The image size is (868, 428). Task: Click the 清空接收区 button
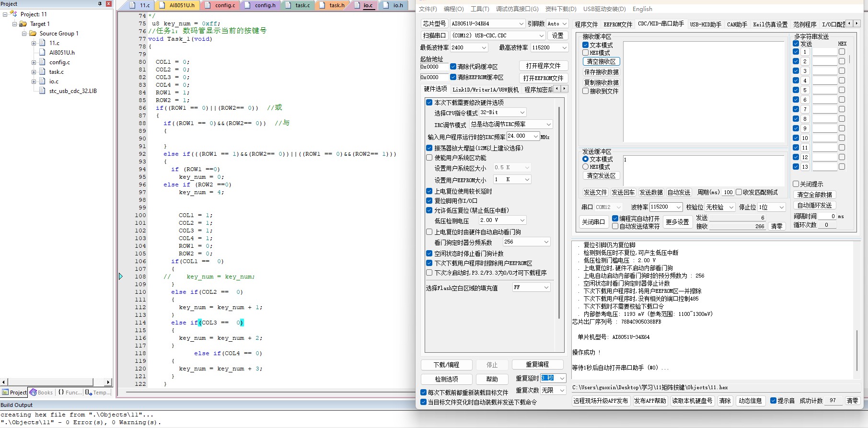tap(601, 62)
